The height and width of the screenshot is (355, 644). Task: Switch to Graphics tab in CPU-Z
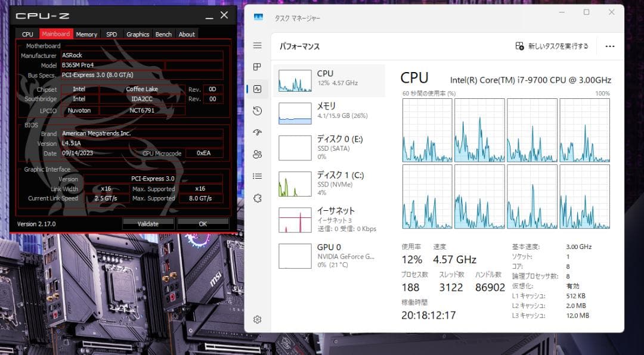[x=138, y=34]
